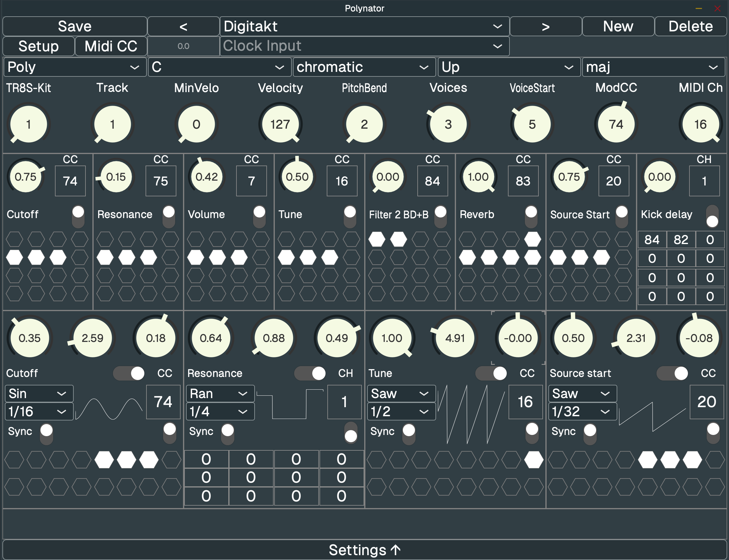The width and height of the screenshot is (729, 560).
Task: Open the Digitakt preset dropdown
Action: [364, 26]
